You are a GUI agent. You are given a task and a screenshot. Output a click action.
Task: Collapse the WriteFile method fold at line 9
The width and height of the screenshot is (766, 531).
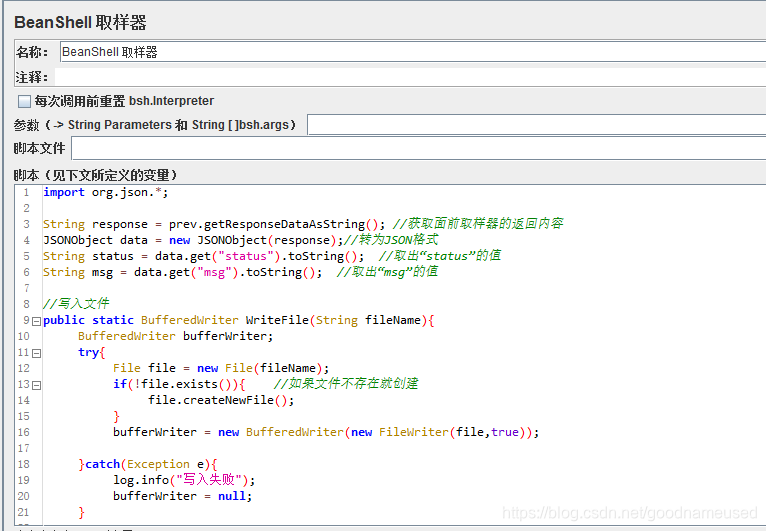click(36, 321)
